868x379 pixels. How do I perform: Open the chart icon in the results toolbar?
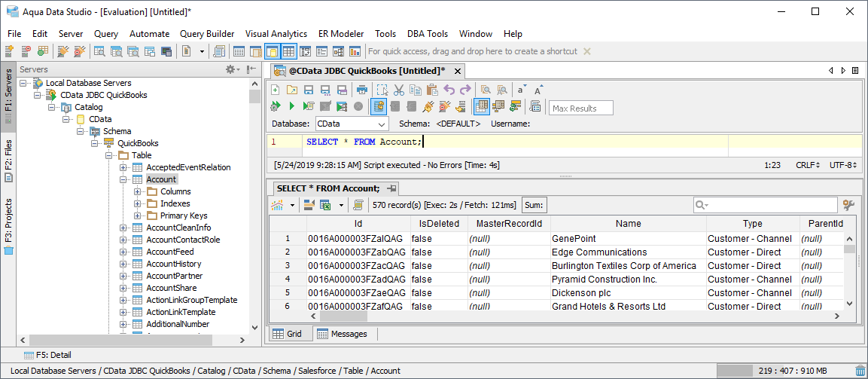pyautogui.click(x=277, y=205)
